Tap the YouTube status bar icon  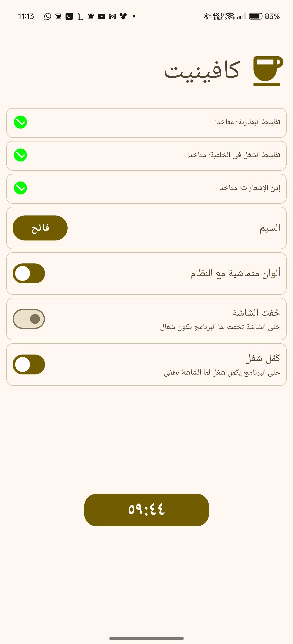click(102, 16)
